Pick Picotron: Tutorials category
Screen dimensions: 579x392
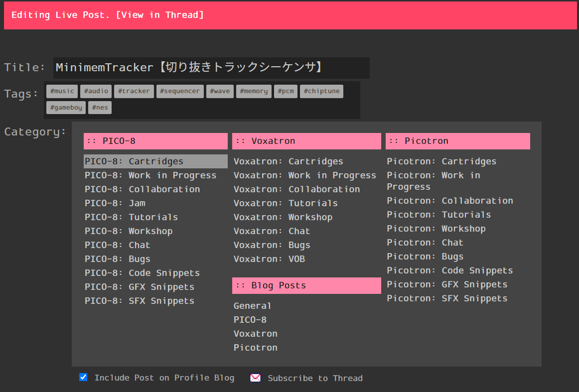click(439, 215)
